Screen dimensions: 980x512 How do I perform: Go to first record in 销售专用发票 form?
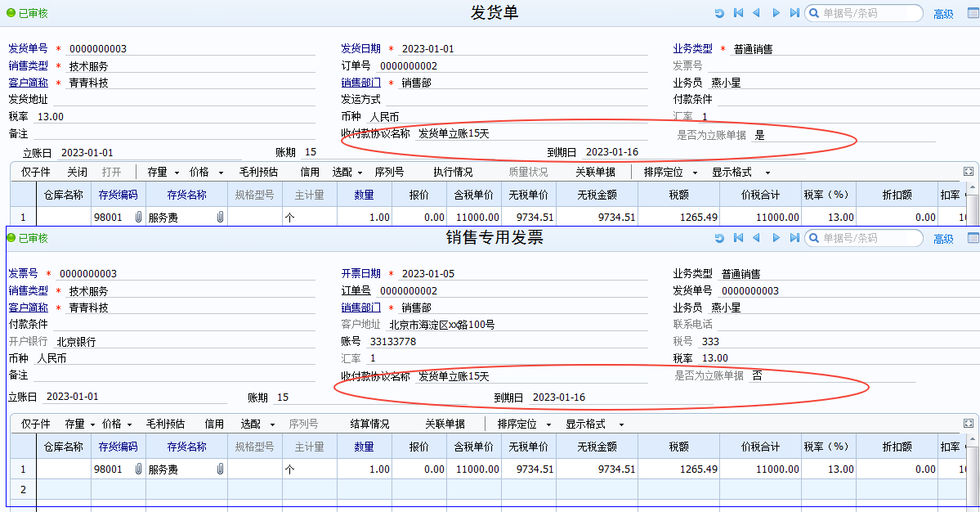tap(738, 238)
